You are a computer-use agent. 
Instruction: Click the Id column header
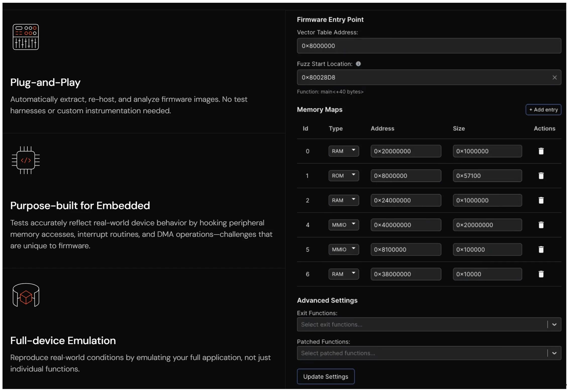305,128
